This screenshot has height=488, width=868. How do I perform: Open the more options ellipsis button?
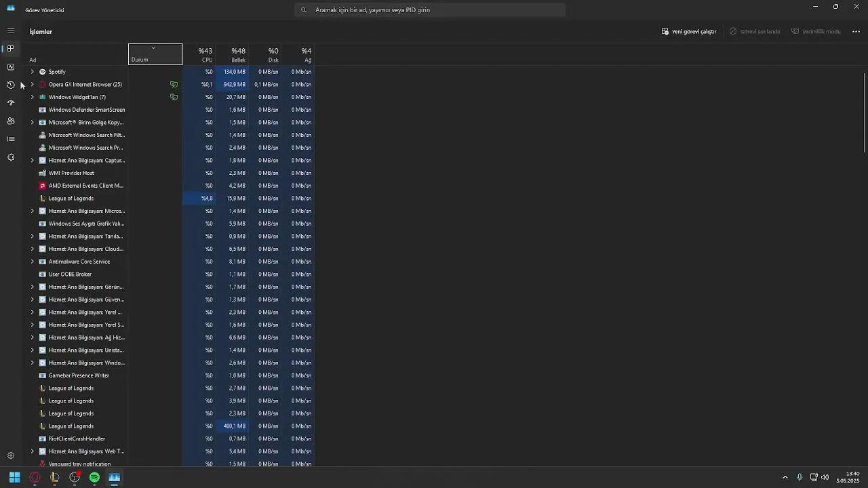tap(856, 32)
